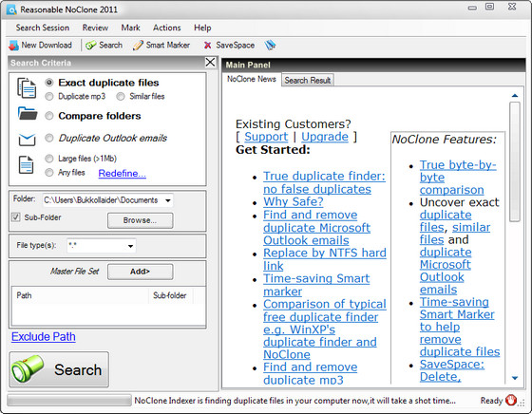
Task: Open Replace by NTFS hard link
Action: pyautogui.click(x=325, y=259)
